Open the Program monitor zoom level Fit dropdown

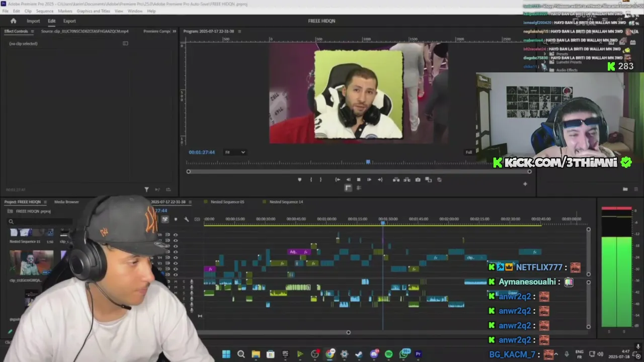[x=235, y=152]
